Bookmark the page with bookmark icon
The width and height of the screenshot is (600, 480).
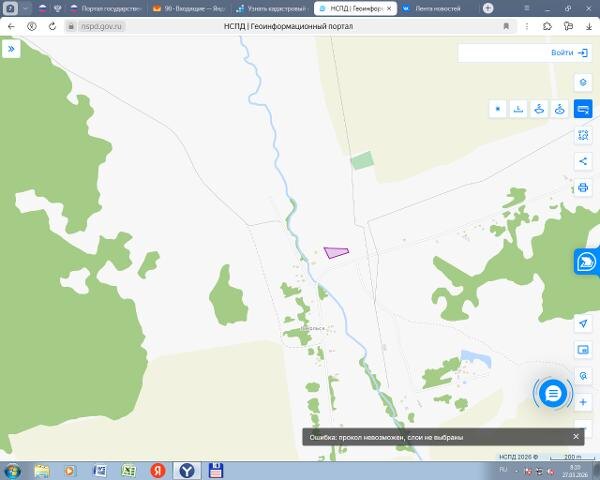tap(506, 26)
